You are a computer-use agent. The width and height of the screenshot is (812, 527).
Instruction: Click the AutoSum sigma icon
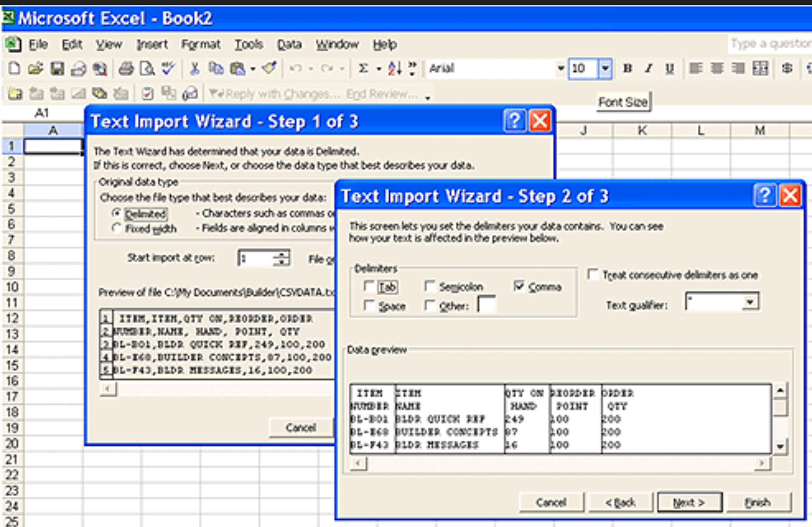(x=363, y=69)
